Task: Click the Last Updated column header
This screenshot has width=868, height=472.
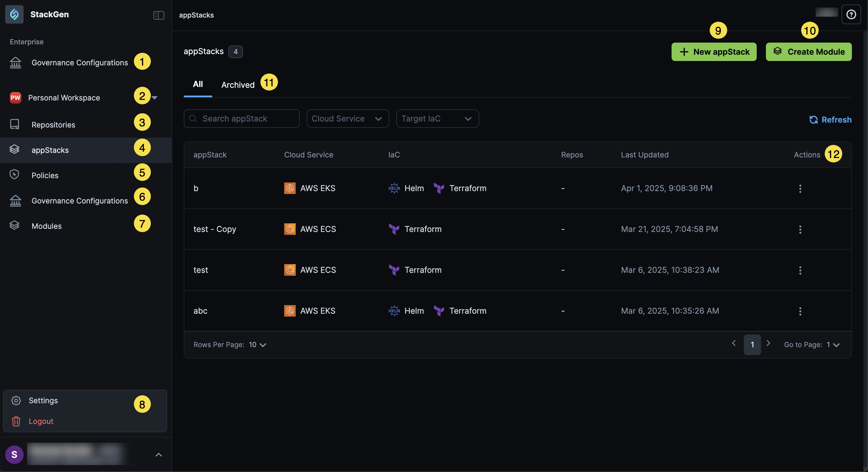Action: pyautogui.click(x=645, y=155)
